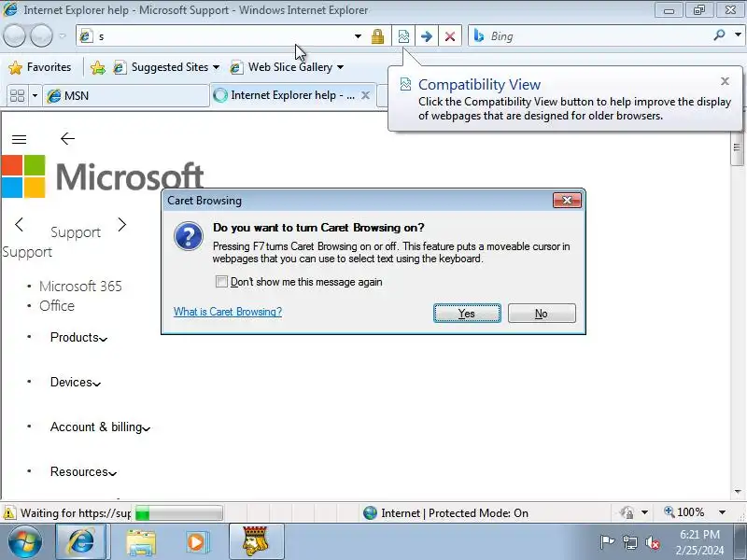The width and height of the screenshot is (747, 560).
Task: Open the address bar history dropdown
Action: [x=358, y=36]
